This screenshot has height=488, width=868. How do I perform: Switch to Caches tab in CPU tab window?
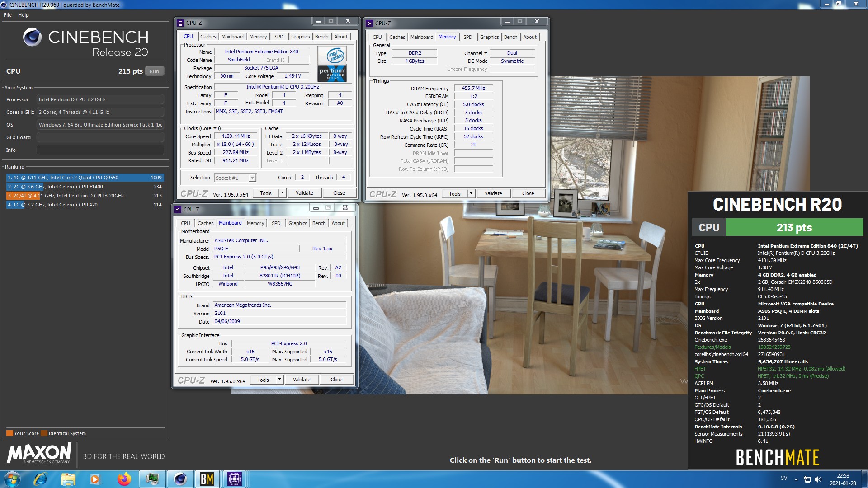(x=208, y=37)
